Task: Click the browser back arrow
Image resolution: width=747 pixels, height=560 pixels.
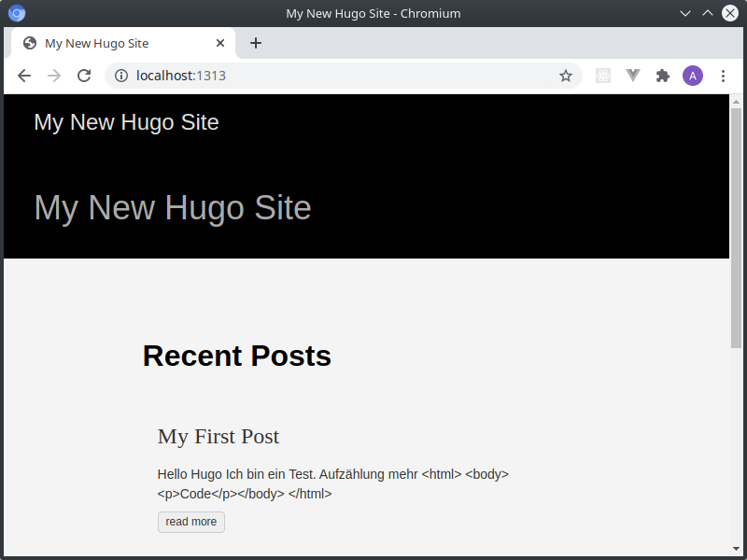Action: click(x=24, y=76)
